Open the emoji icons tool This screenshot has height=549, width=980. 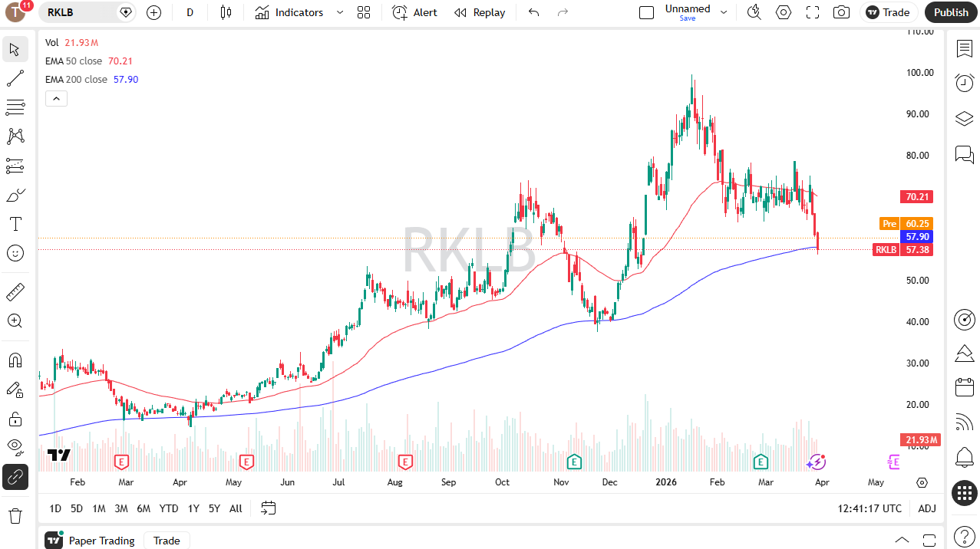click(x=15, y=253)
